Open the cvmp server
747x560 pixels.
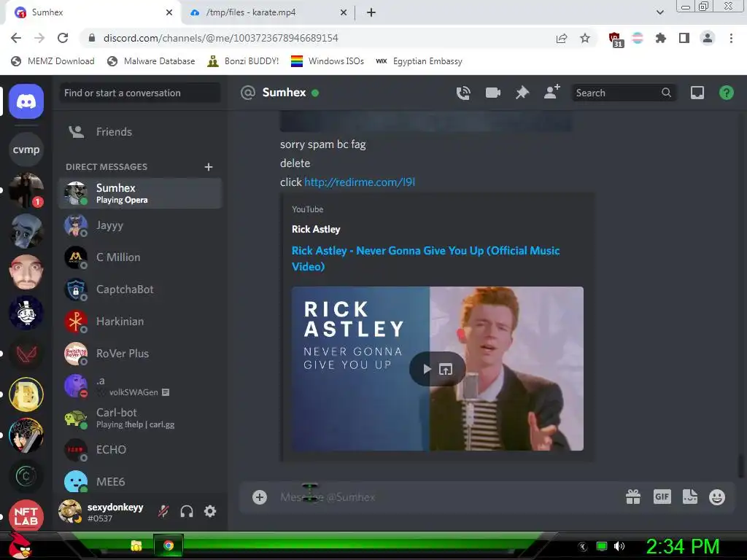[26, 149]
